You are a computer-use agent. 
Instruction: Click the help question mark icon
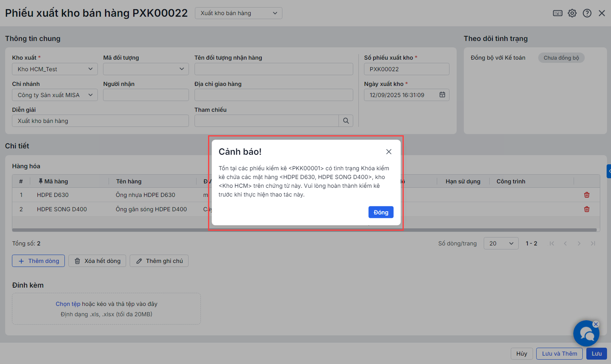[x=587, y=13]
